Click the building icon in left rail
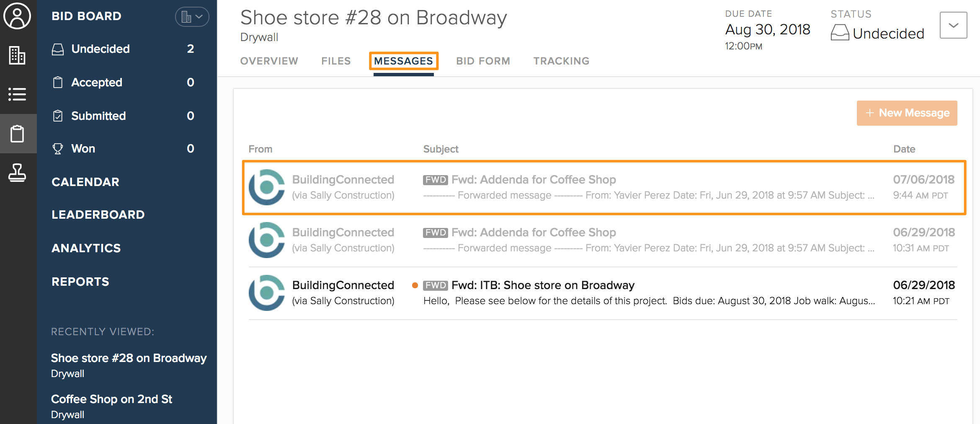This screenshot has width=980, height=424. point(17,55)
